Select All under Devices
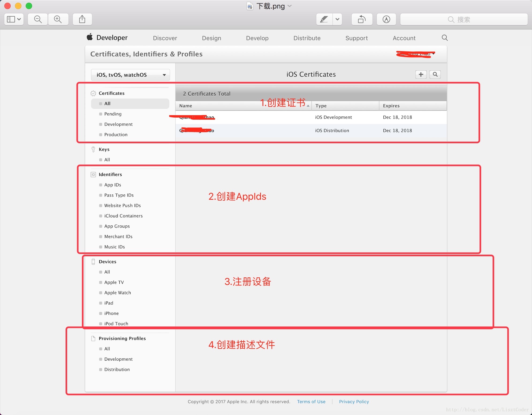532x415 pixels. pos(107,272)
